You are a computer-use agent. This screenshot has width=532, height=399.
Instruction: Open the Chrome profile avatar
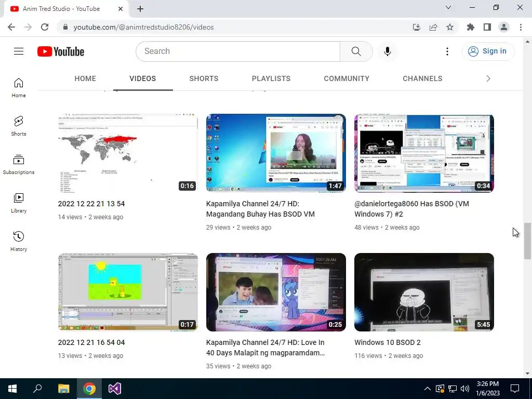(x=504, y=27)
